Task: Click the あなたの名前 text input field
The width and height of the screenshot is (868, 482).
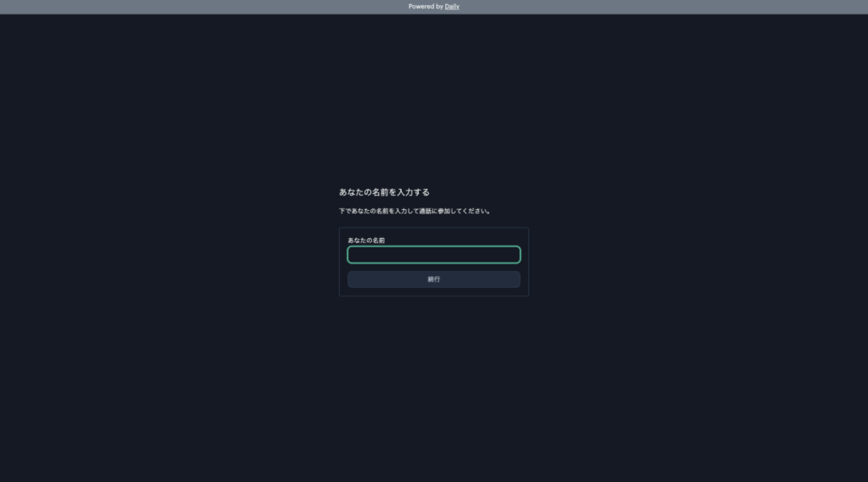Action: coord(433,255)
